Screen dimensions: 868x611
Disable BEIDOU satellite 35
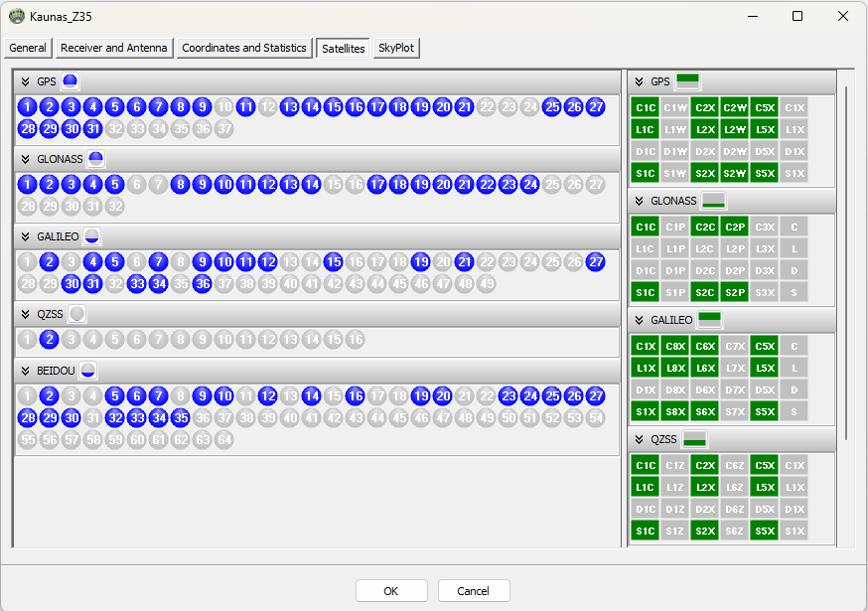tap(181, 417)
